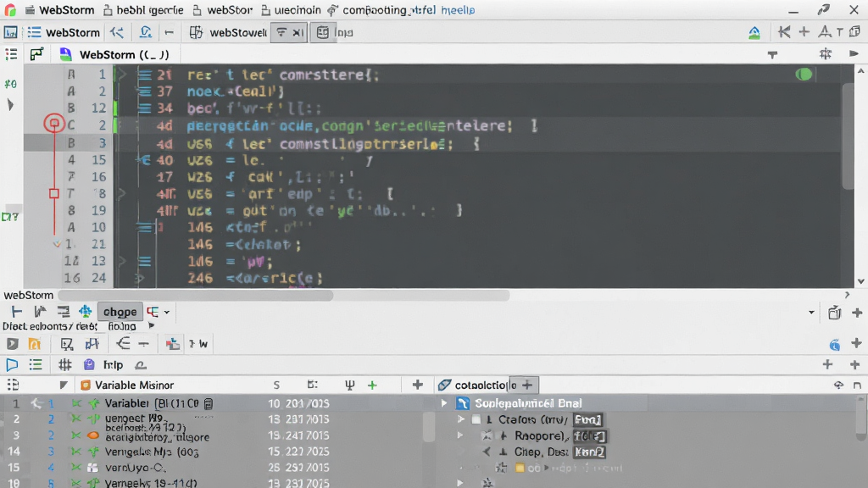Open the 'webStor' title bar item

pyautogui.click(x=223, y=10)
